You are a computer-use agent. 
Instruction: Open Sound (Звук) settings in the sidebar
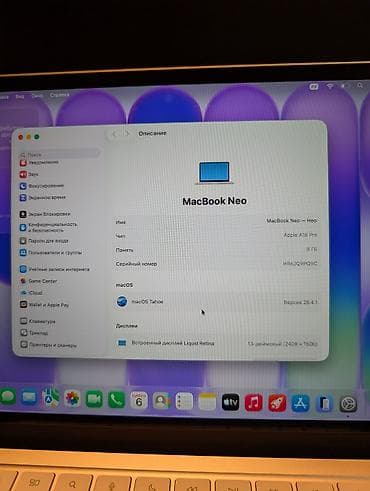pos(29,174)
